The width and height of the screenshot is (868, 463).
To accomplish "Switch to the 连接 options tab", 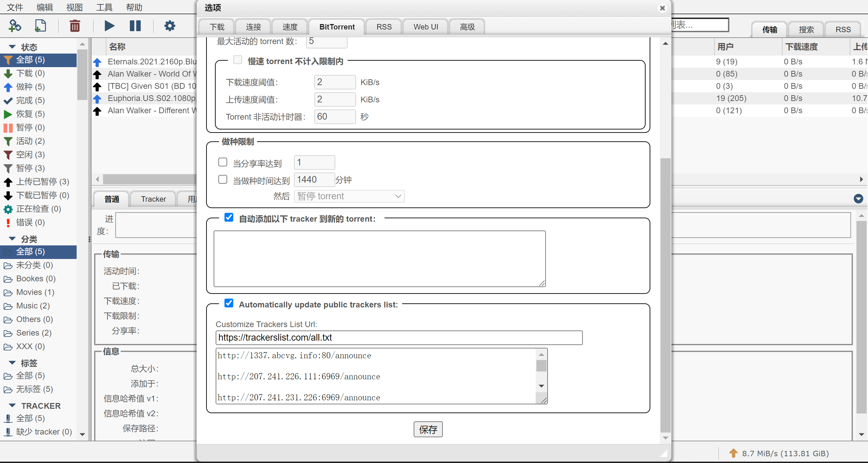I will click(x=253, y=27).
